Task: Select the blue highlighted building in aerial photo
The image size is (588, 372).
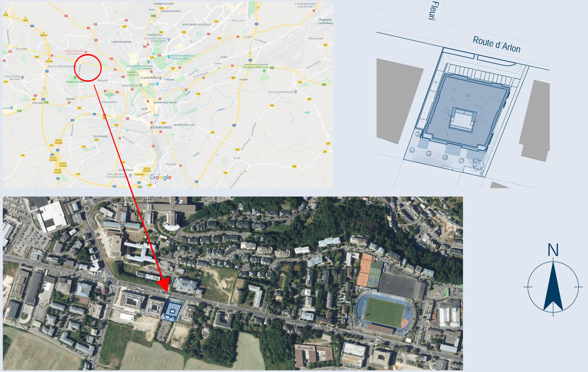Action: (x=173, y=310)
